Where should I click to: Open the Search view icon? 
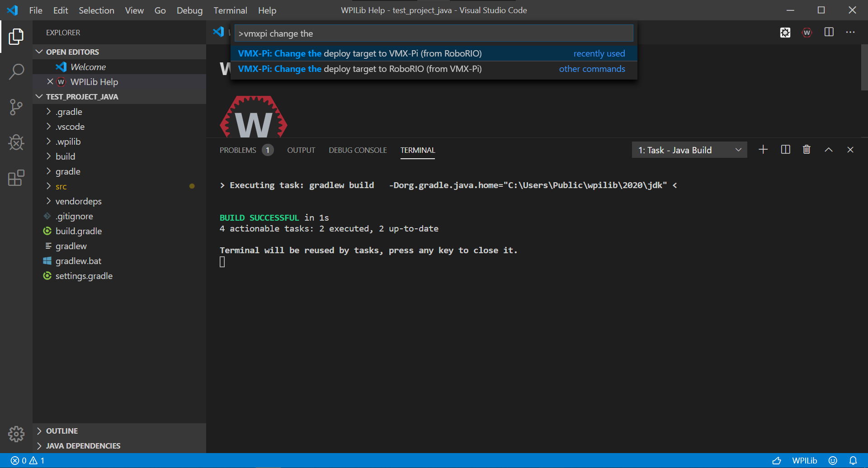16,72
